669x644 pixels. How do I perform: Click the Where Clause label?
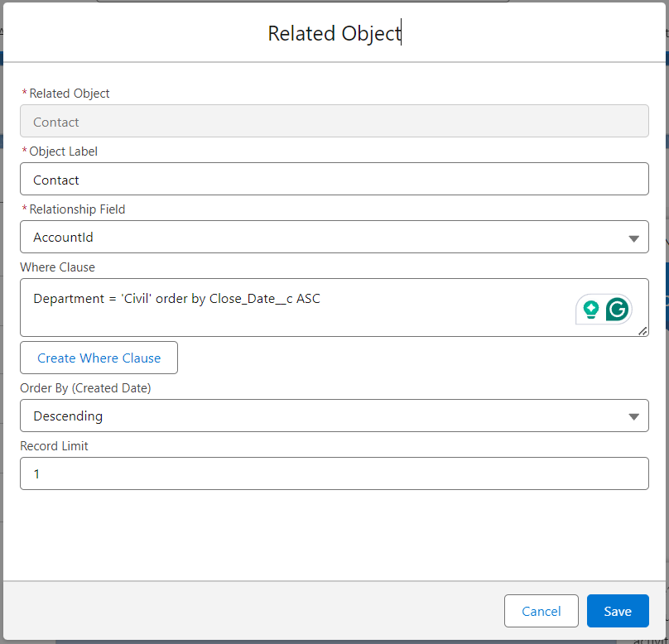click(x=57, y=267)
